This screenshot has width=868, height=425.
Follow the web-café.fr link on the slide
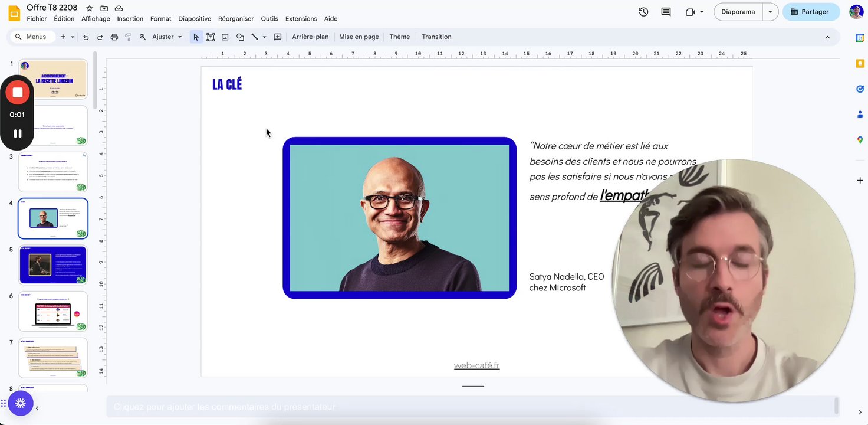[x=476, y=365]
